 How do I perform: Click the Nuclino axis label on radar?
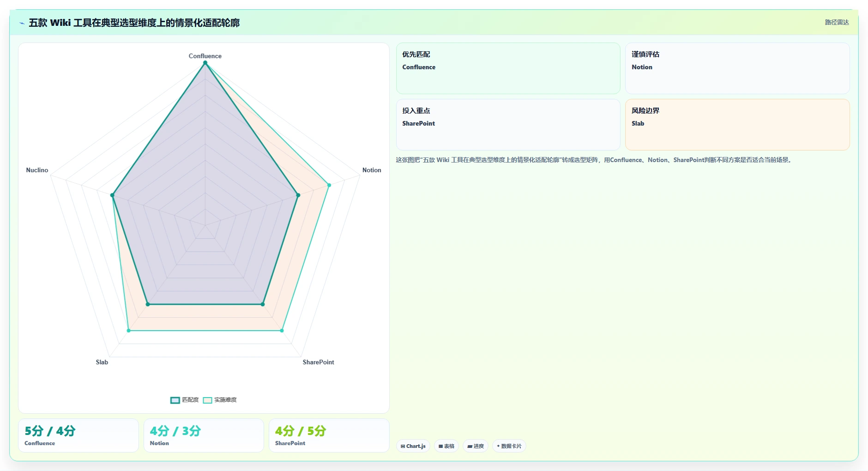click(x=37, y=170)
